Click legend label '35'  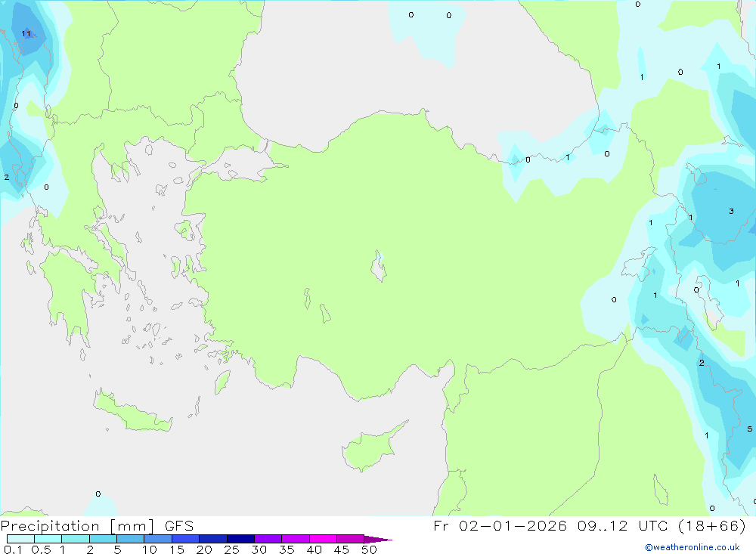click(x=287, y=549)
